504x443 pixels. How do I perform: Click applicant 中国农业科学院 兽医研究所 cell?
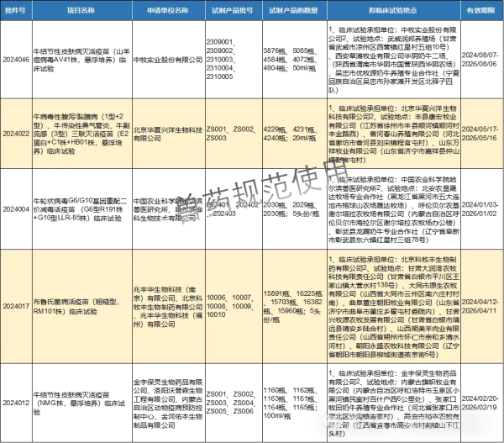coord(169,209)
